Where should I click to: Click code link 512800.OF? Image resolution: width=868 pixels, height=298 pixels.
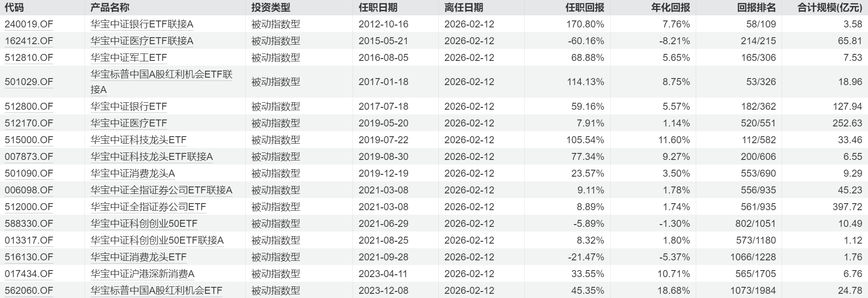point(29,106)
